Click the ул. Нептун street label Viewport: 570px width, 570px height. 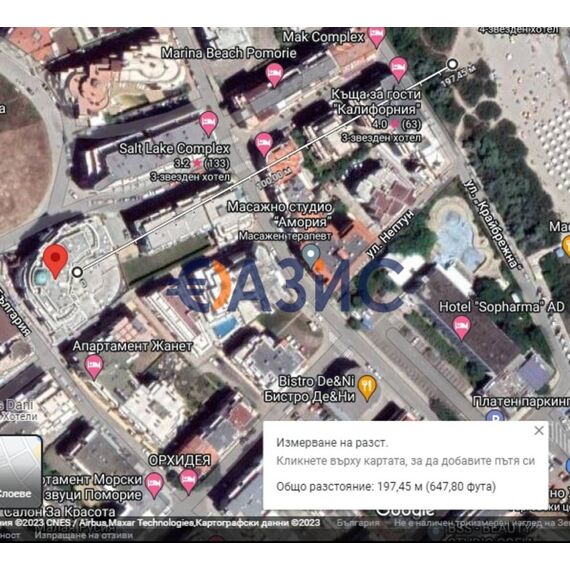pos(390,234)
